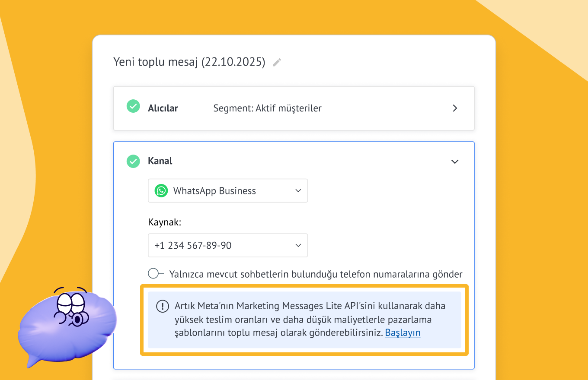Click the 'Segment: Aktif müşteriler' text
The height and width of the screenshot is (380, 588).
267,108
